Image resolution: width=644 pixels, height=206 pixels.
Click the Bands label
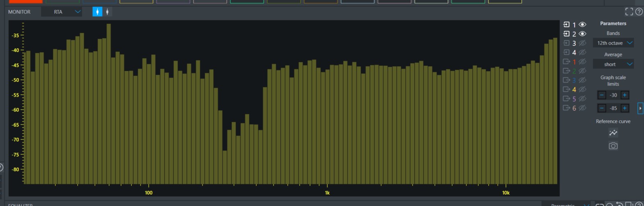coord(613,33)
